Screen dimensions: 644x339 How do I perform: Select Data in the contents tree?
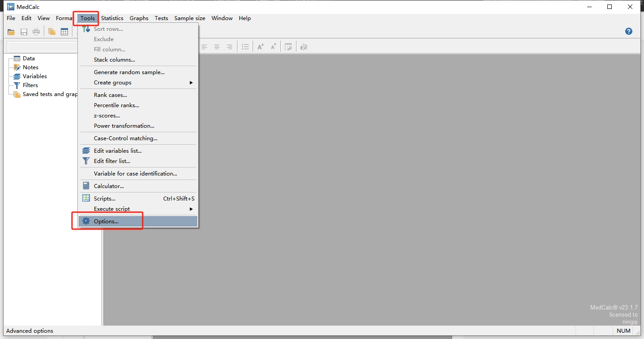[29, 59]
